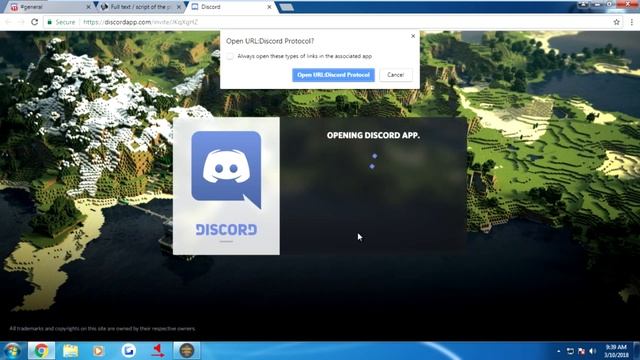The height and width of the screenshot is (360, 640).
Task: Cancel the Discord Protocol dialog
Action: [x=396, y=75]
